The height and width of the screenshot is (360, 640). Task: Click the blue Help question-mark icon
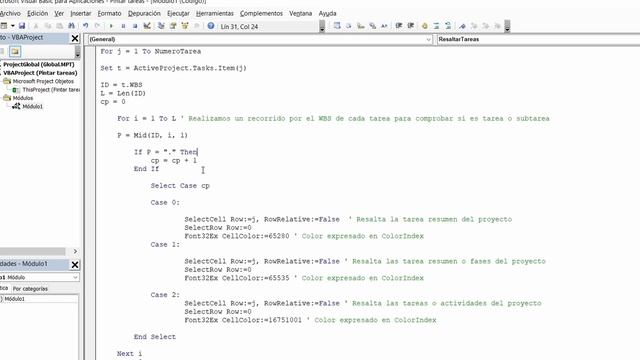[x=211, y=26]
